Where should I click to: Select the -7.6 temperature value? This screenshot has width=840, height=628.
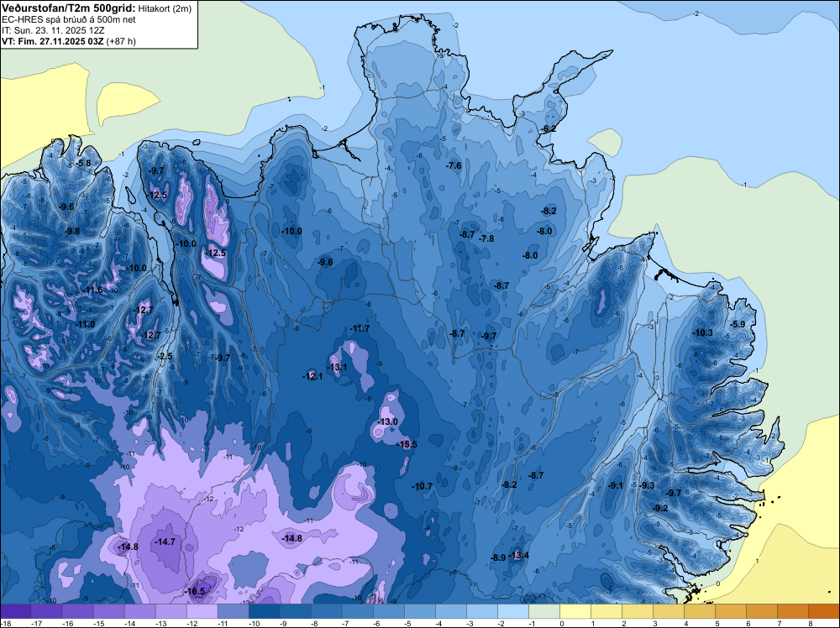tap(454, 166)
